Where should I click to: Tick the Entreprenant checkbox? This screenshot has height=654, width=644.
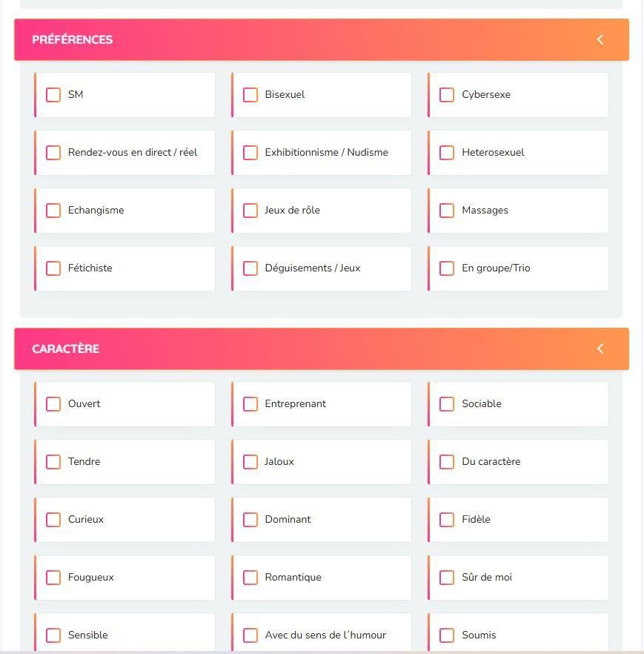point(250,404)
